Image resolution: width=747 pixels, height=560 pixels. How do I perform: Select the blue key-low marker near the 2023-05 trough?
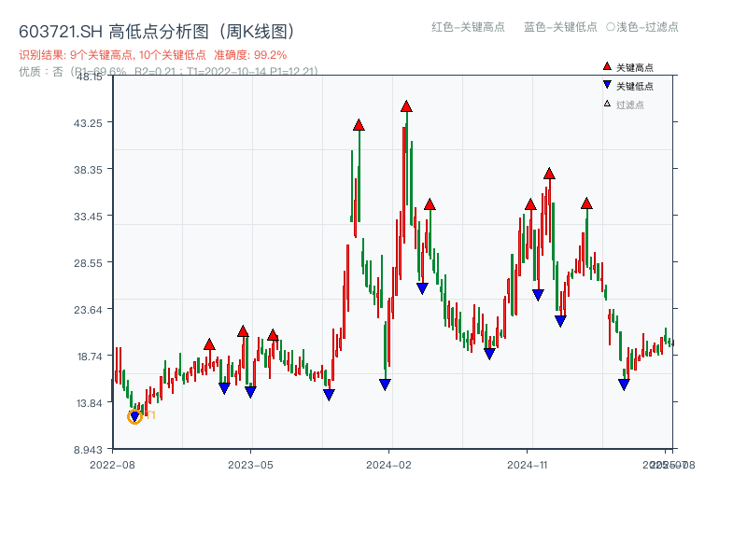pyautogui.click(x=250, y=393)
